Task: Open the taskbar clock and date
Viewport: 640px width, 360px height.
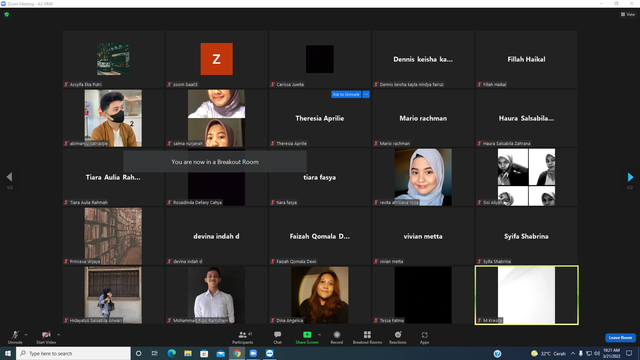Action: [611, 353]
